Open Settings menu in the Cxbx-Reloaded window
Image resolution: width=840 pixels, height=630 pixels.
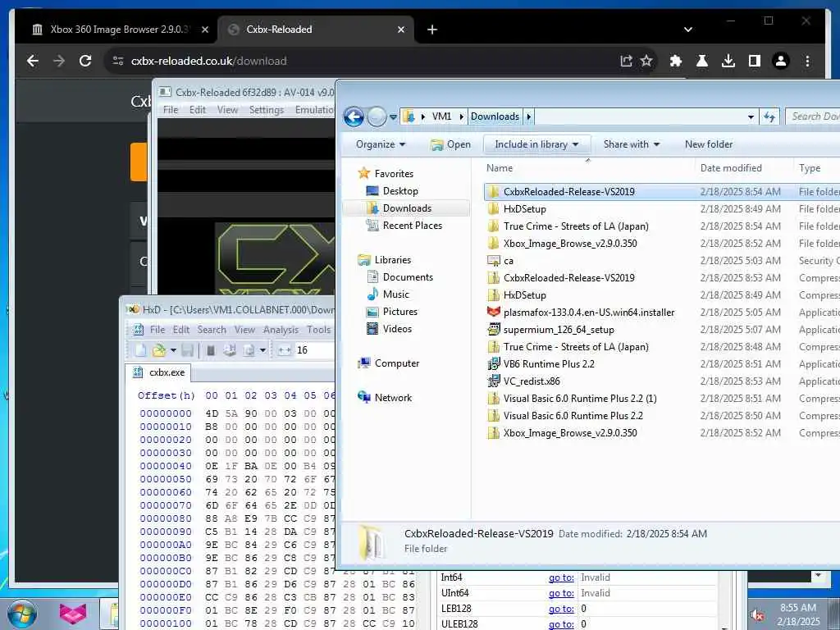tap(267, 110)
